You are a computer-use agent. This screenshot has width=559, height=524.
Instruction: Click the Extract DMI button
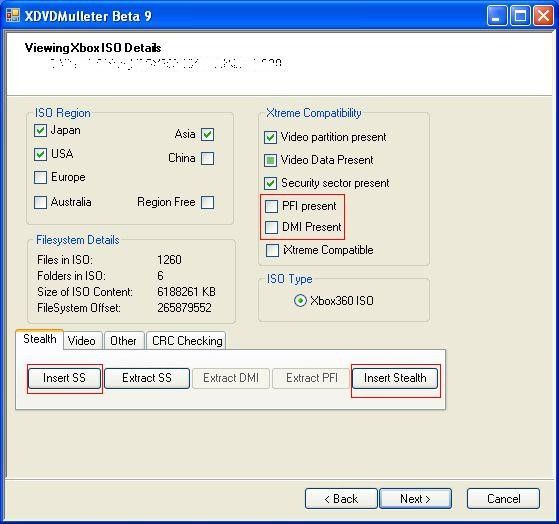pos(231,378)
